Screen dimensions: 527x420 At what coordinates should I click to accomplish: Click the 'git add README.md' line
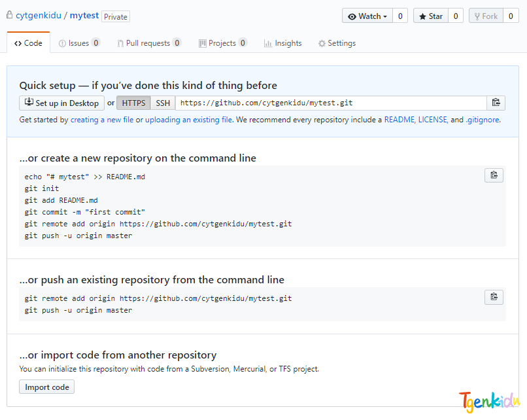(61, 200)
